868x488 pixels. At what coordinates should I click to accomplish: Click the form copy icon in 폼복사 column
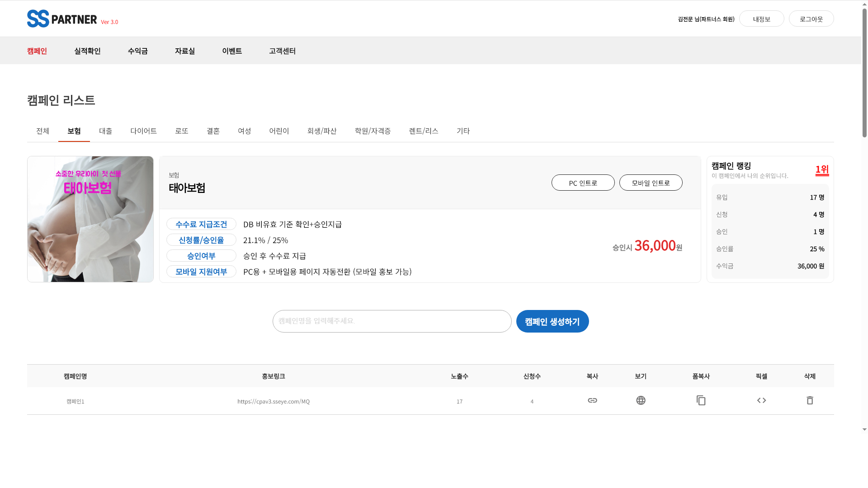click(x=701, y=400)
